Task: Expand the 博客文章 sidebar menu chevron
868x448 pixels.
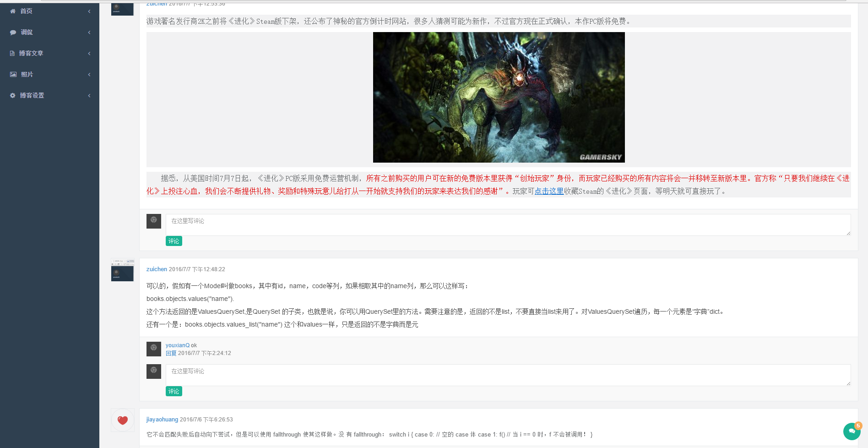Action: click(89, 53)
